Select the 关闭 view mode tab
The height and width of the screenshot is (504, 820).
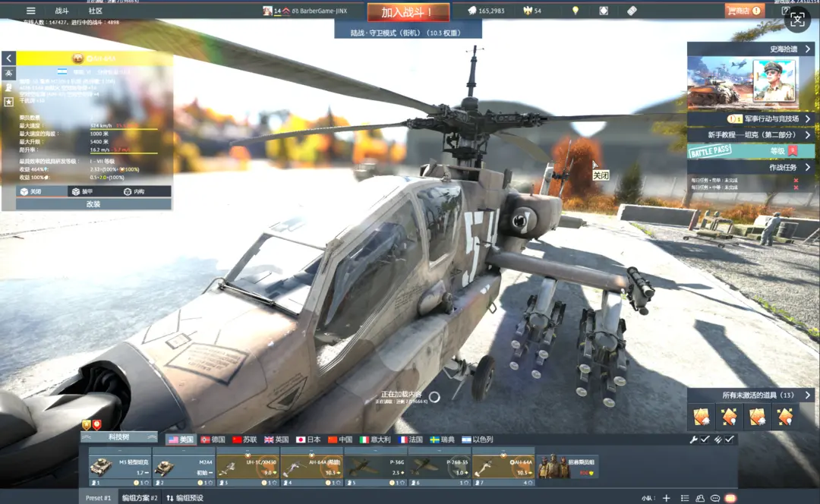pyautogui.click(x=42, y=191)
